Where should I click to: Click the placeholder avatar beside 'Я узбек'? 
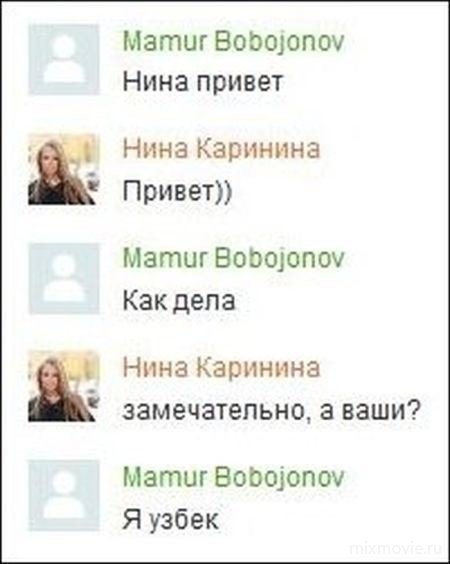(64, 495)
